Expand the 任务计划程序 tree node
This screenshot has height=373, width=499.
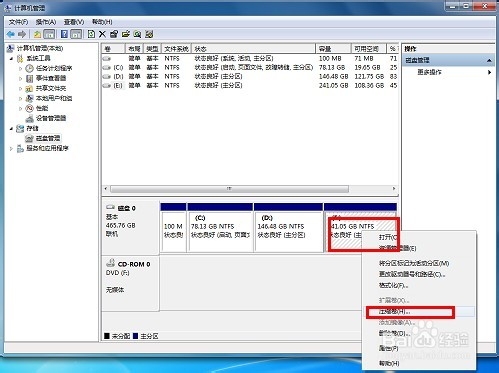click(21, 69)
